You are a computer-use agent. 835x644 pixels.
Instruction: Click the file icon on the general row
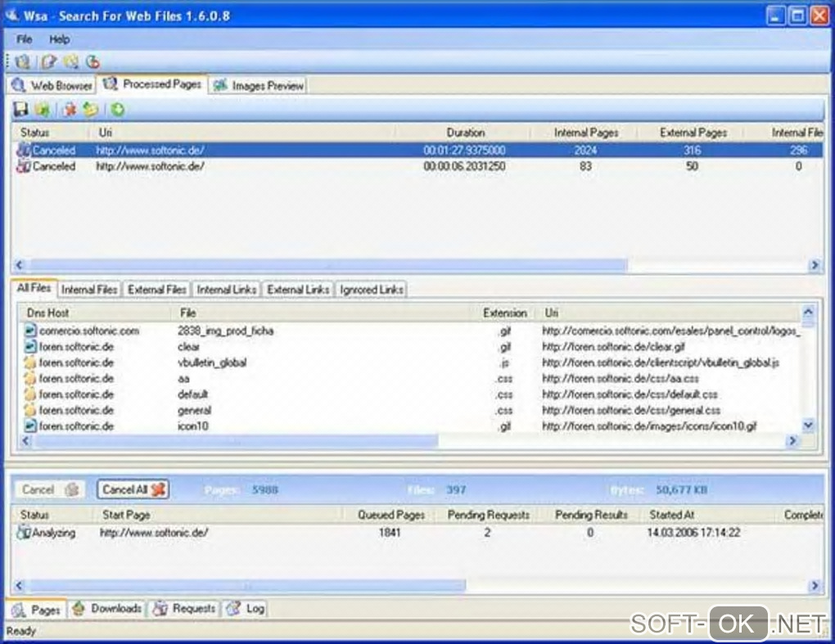point(30,410)
